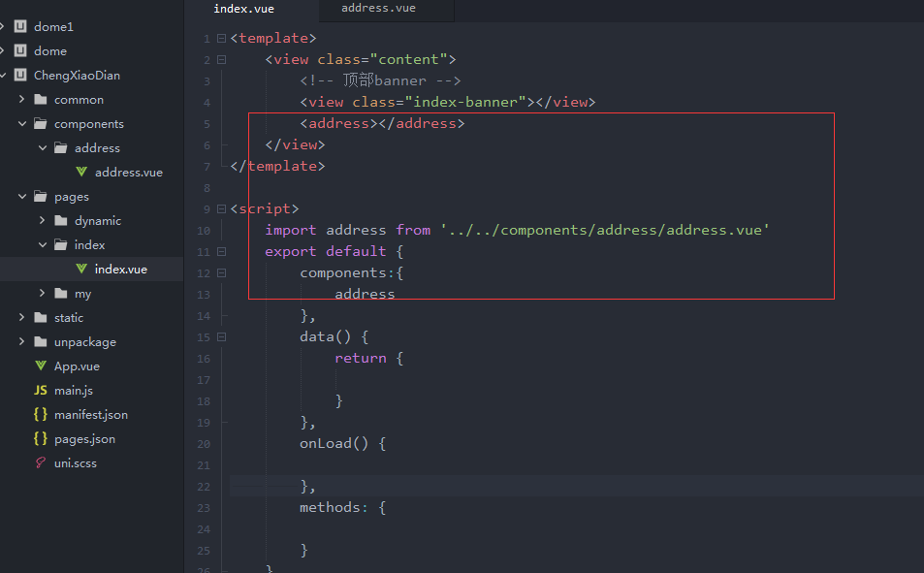Open main.js from the project tree
This screenshot has height=573, width=924.
[x=74, y=391]
